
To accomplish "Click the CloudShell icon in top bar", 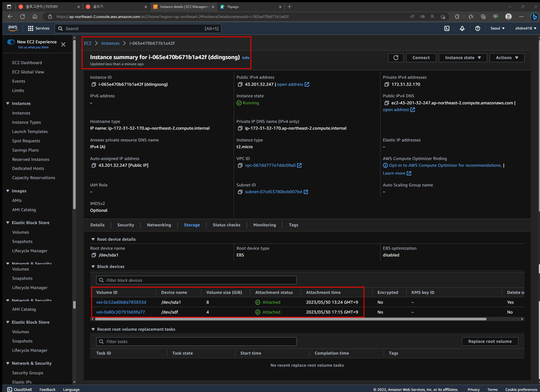I will coord(447,28).
